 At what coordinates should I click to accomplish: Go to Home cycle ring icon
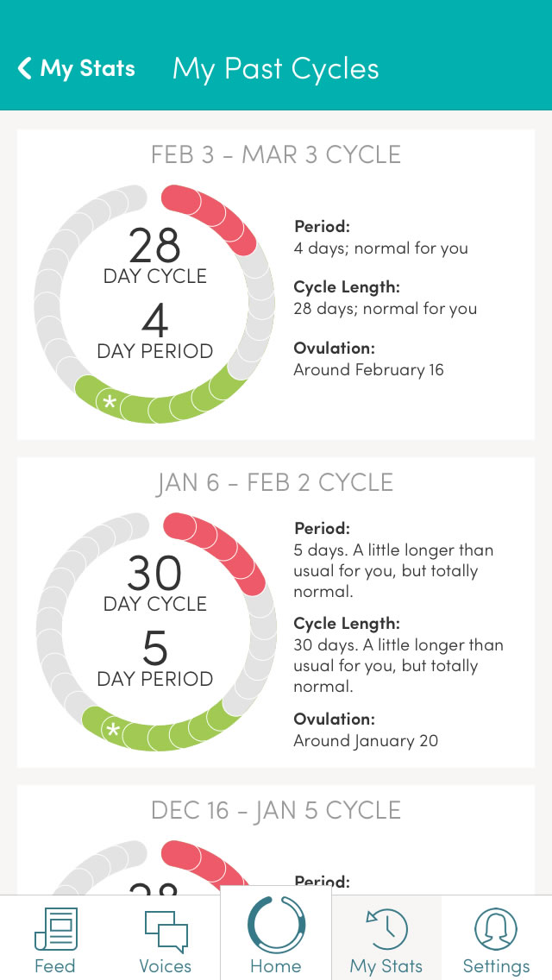[276, 924]
